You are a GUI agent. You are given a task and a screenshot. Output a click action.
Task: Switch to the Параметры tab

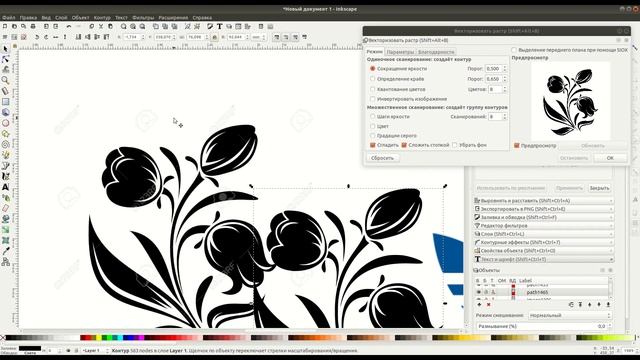click(400, 52)
